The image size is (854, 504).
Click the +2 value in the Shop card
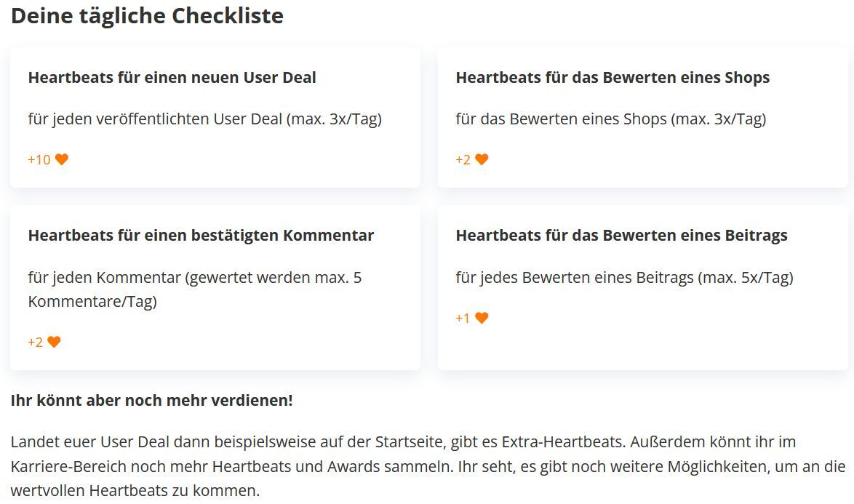point(463,159)
